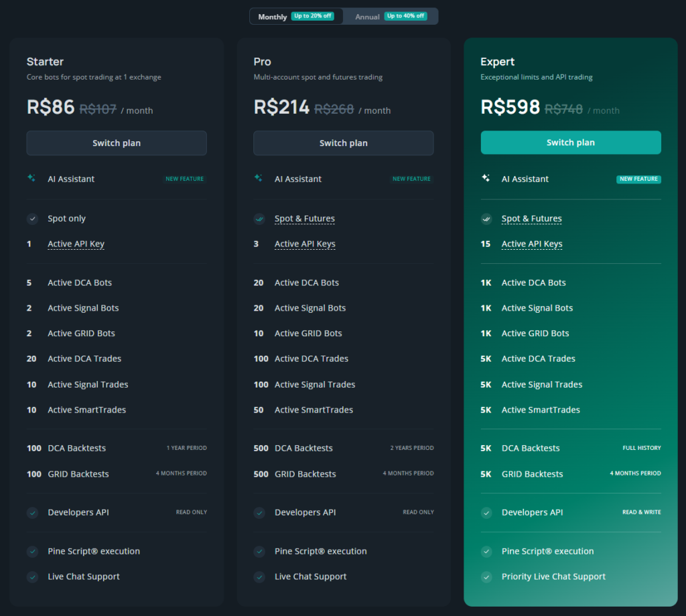Click the Live Chat Support check icon in Pro
The height and width of the screenshot is (616, 686).
tap(259, 576)
